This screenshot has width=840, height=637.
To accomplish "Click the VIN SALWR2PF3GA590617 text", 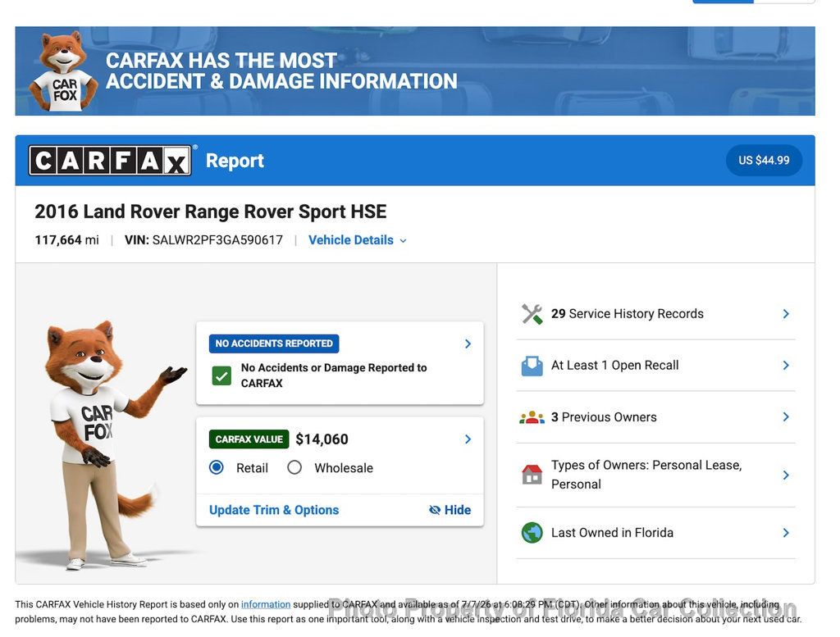I will click(x=203, y=240).
